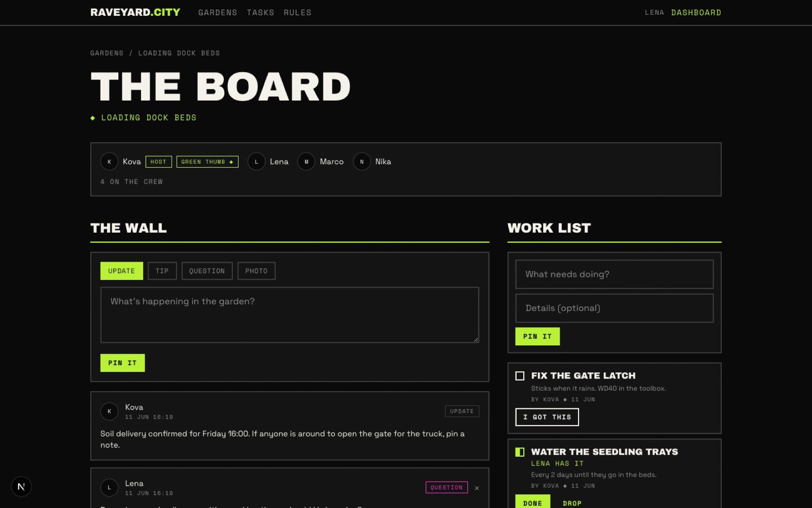This screenshot has width=812, height=508.
Task: Click the 'Lena has it' status text
Action: [x=557, y=464]
